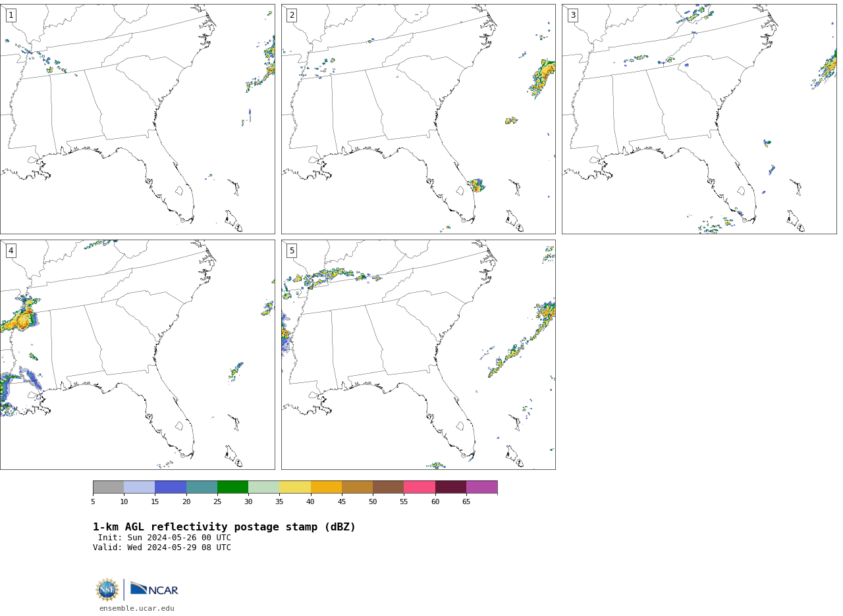Open ensemble member 3 map thumbnail

coord(699,119)
